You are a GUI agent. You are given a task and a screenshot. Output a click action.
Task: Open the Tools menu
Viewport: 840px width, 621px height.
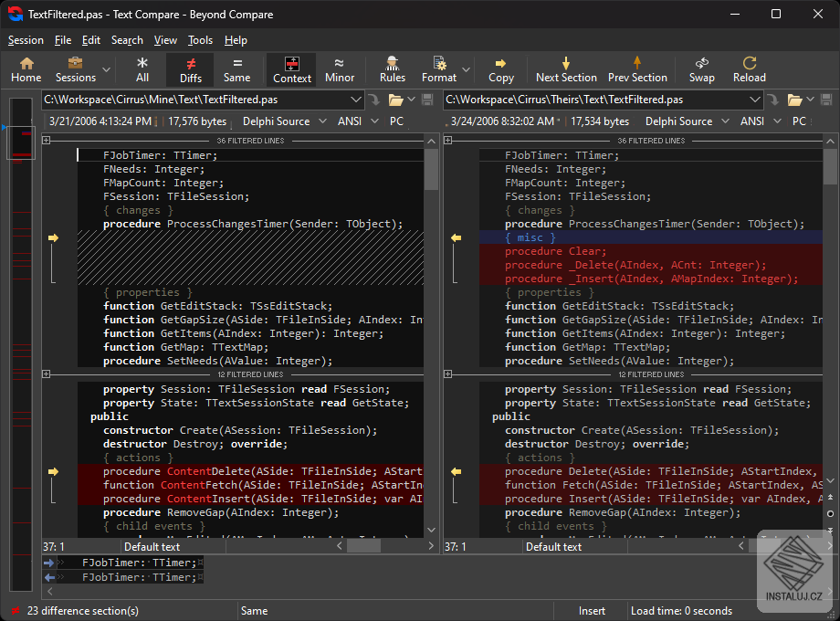pyautogui.click(x=200, y=40)
